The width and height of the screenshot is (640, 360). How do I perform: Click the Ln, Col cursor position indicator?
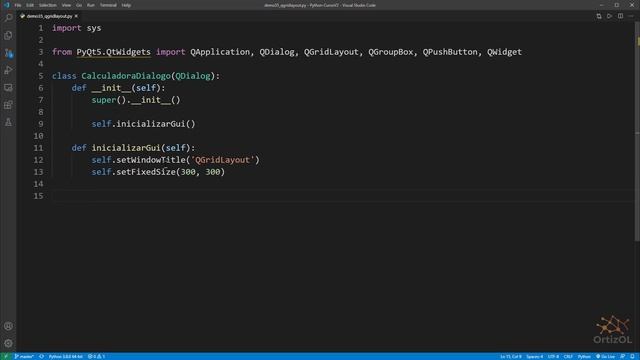pyautogui.click(x=511, y=356)
